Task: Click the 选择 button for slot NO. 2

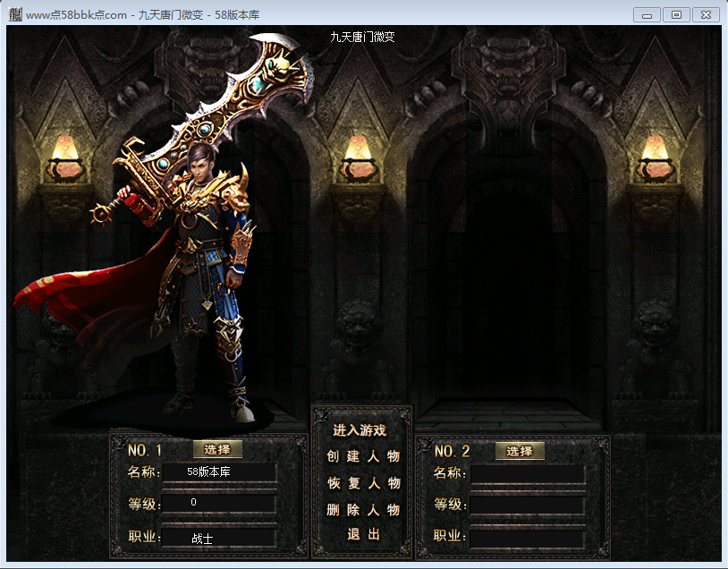Action: pyautogui.click(x=520, y=451)
